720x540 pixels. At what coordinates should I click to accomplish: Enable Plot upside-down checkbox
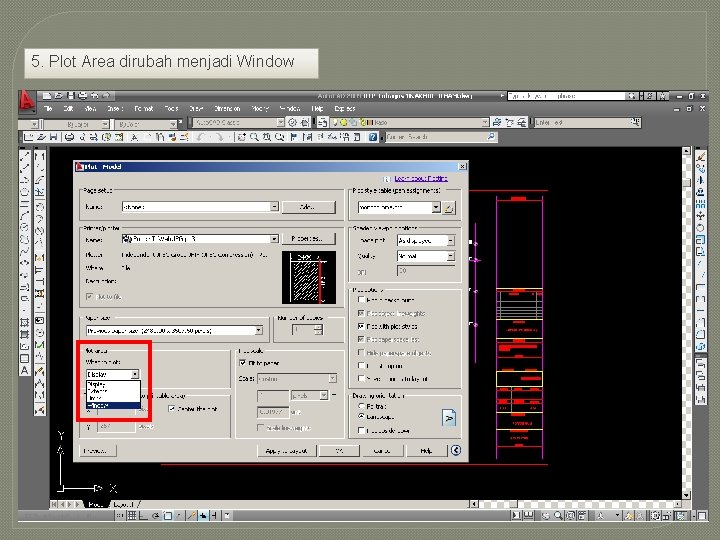(x=361, y=430)
